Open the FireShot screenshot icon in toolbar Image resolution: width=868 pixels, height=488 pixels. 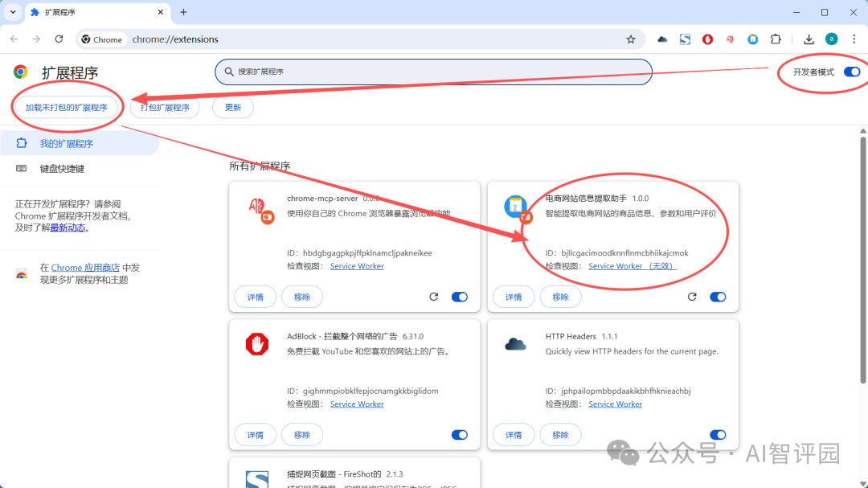685,39
